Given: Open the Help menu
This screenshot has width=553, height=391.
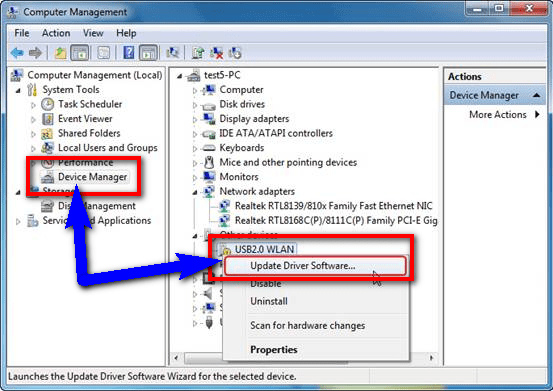Looking at the screenshot, I should click(x=126, y=33).
